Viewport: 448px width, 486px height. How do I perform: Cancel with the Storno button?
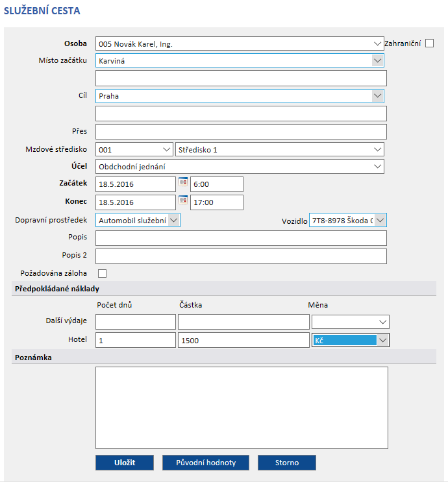(x=287, y=463)
